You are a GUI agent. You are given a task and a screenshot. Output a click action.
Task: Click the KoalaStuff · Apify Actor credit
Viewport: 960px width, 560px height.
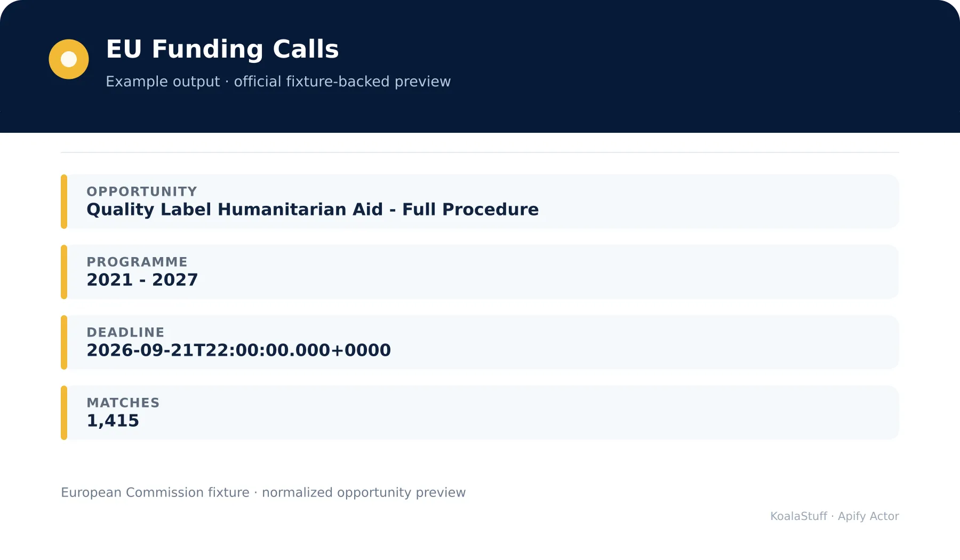pos(835,516)
